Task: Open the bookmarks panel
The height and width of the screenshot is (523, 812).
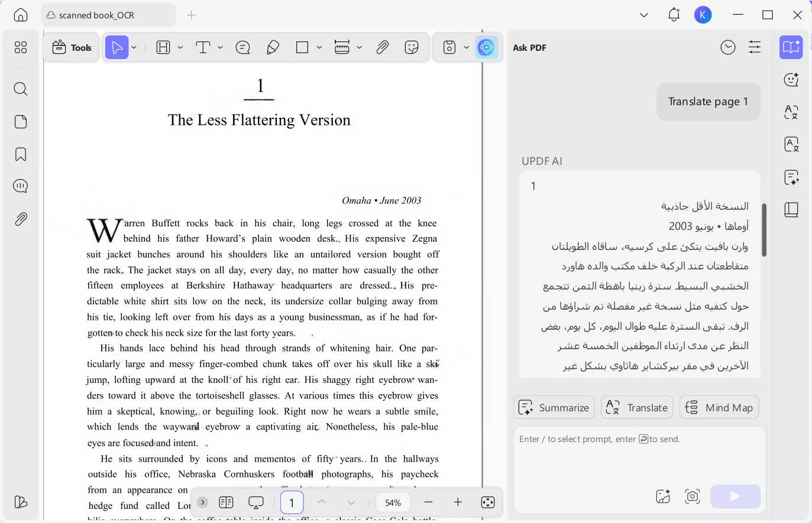Action: pos(21,154)
